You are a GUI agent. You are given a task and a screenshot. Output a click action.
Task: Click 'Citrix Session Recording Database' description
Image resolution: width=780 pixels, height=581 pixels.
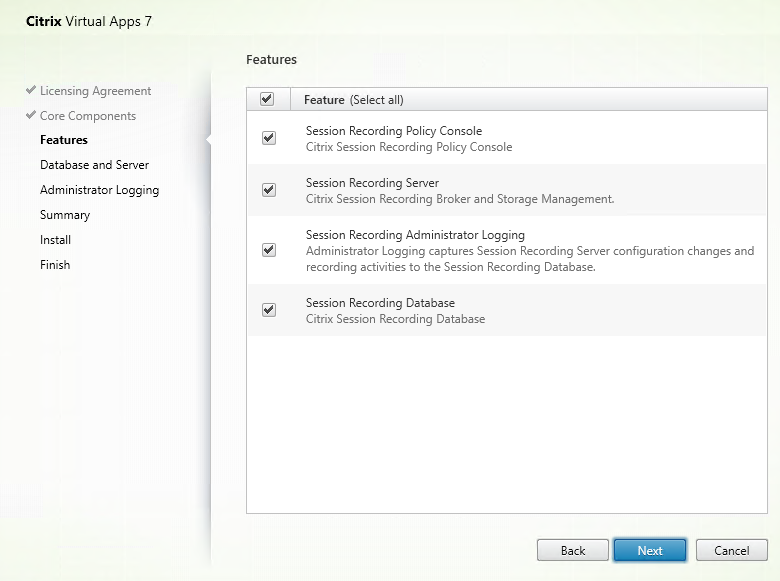click(395, 319)
